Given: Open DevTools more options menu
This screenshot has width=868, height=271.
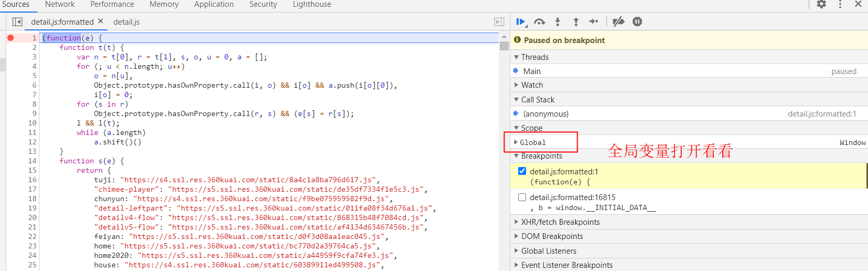Looking at the screenshot, I should (x=840, y=4).
